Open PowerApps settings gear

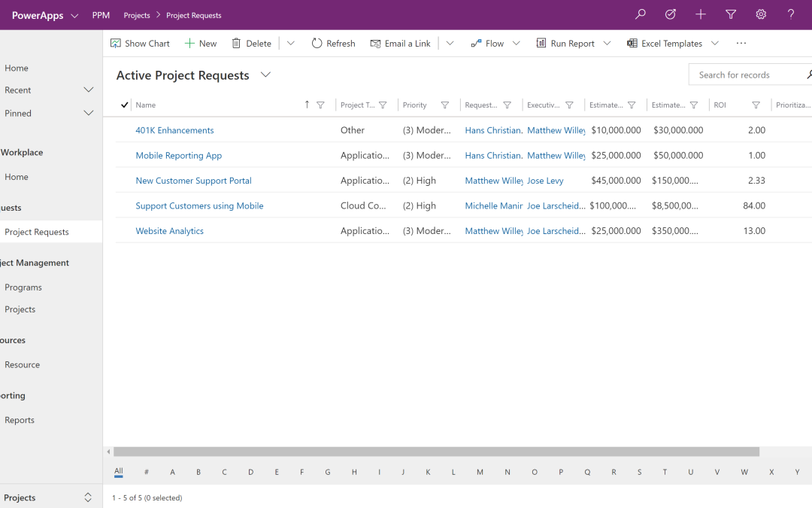click(760, 14)
